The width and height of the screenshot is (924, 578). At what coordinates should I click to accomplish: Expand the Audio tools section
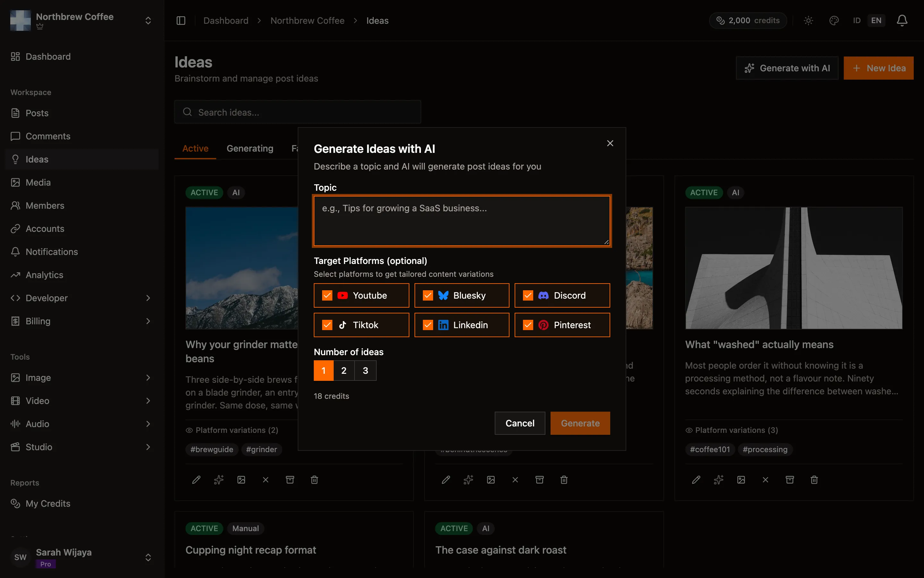point(82,424)
